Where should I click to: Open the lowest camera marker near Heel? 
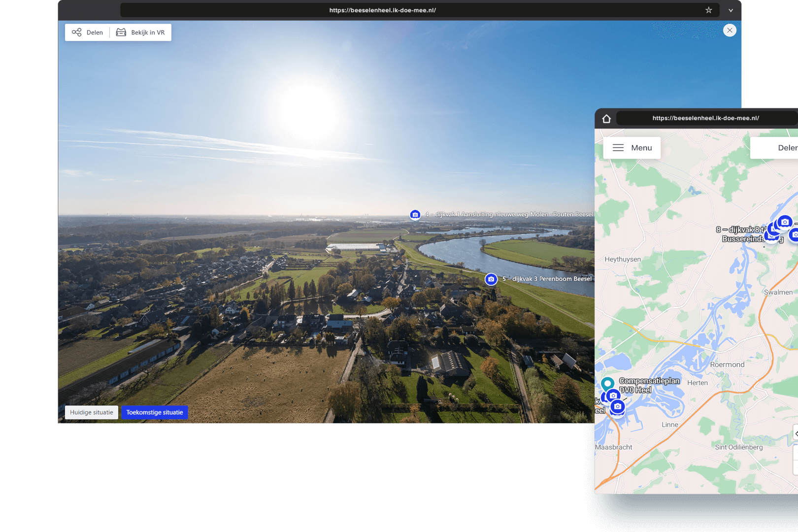click(x=617, y=407)
